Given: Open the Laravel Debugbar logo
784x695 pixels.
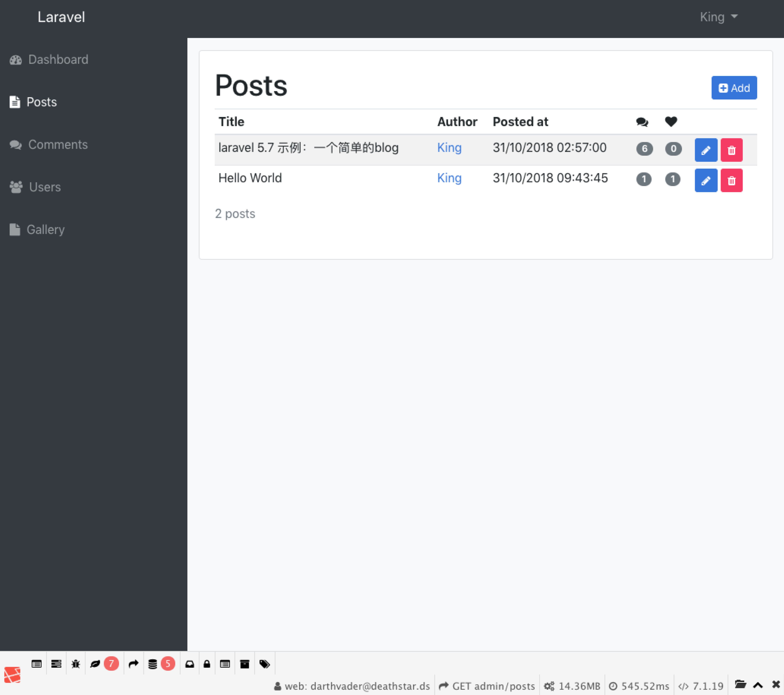Looking at the screenshot, I should point(12,675).
